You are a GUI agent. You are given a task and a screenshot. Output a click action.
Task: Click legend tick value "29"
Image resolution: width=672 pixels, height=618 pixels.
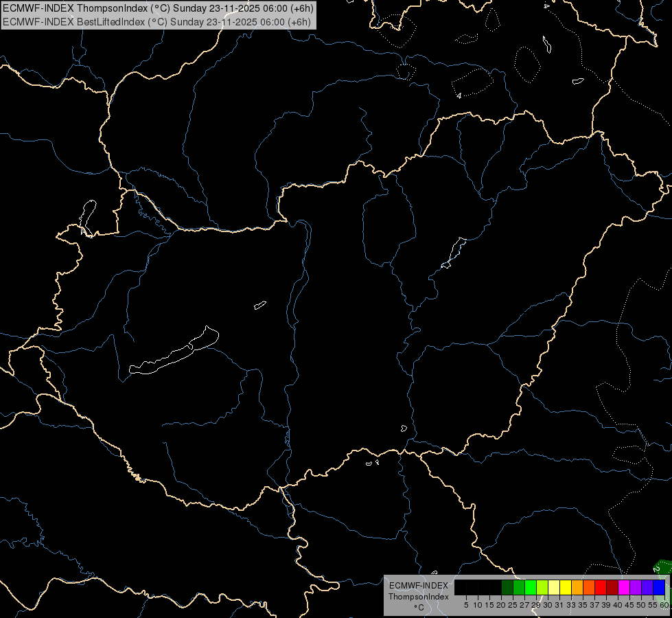click(536, 605)
